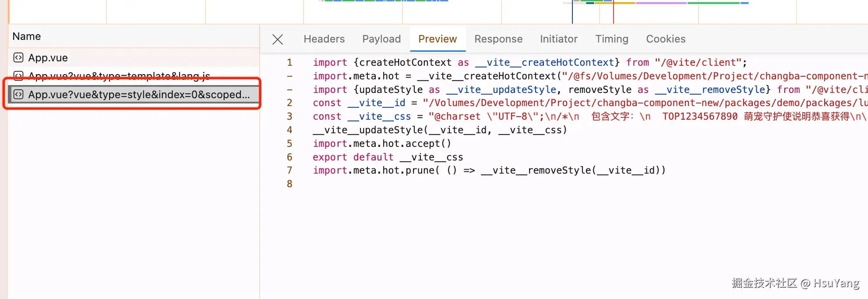Screen dimensions: 868x299
Task: Click line number 3 in preview
Action: pos(289,117)
